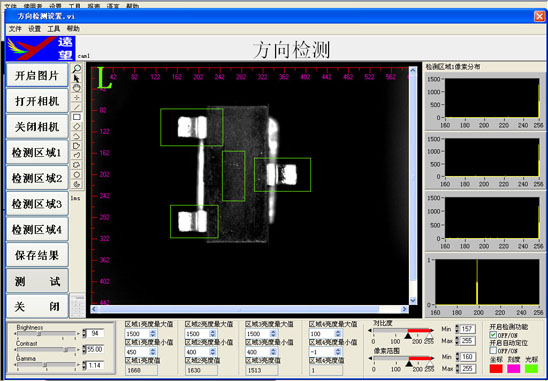Select the hand pan tool

[77, 88]
